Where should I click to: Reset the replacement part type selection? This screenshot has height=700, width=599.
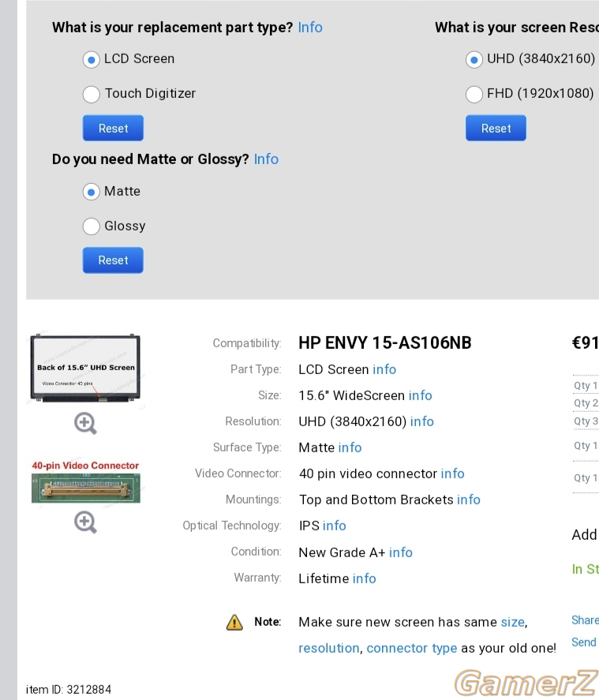pyautogui.click(x=113, y=128)
